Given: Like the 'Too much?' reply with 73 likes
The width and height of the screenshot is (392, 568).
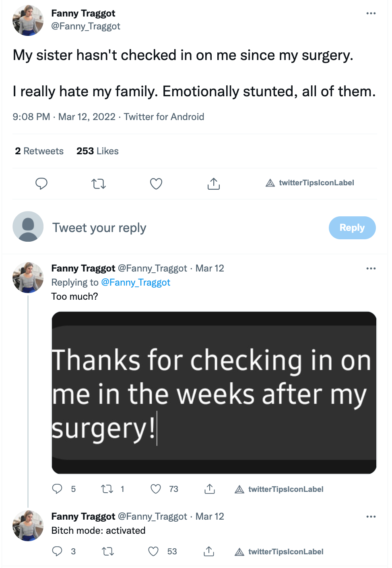Looking at the screenshot, I should pos(164,489).
